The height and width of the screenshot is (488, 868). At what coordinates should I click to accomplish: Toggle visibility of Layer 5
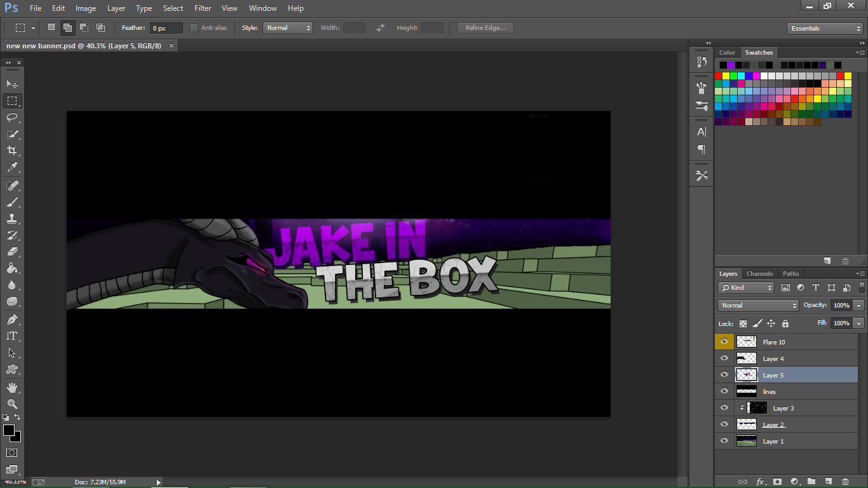[x=724, y=375]
